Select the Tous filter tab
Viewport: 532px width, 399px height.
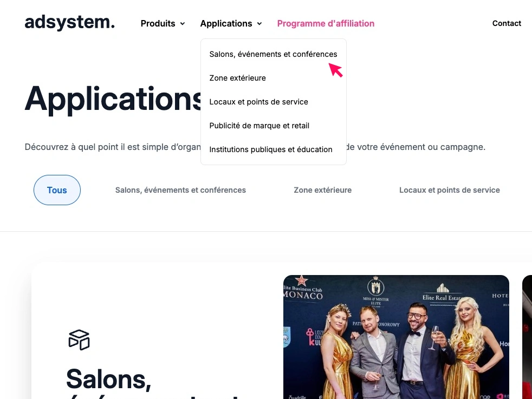click(57, 190)
